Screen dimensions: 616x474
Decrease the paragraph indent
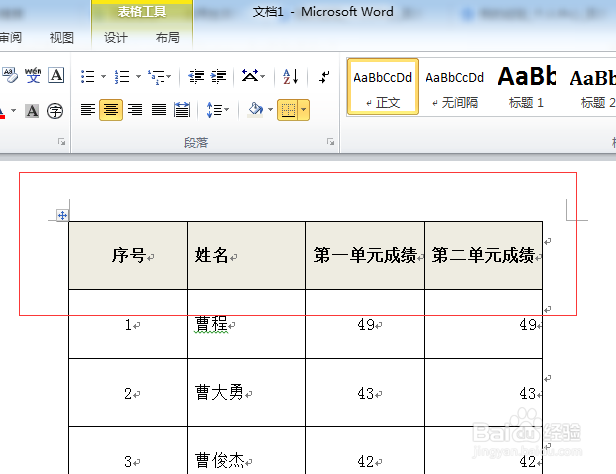(196, 76)
